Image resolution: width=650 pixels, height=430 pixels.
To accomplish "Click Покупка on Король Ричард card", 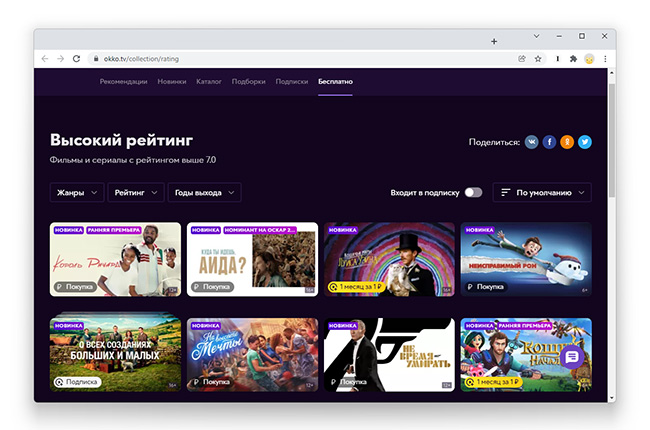I will point(75,287).
